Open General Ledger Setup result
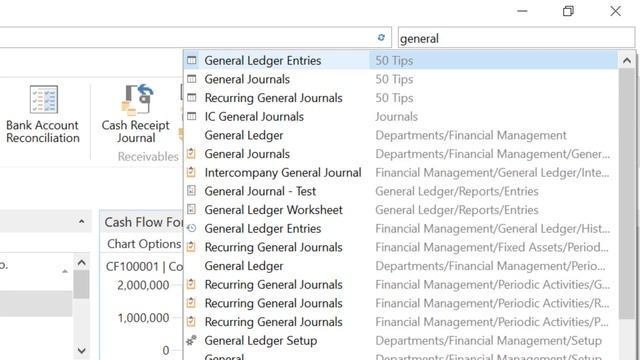This screenshot has height=360, width=640. [400, 340]
